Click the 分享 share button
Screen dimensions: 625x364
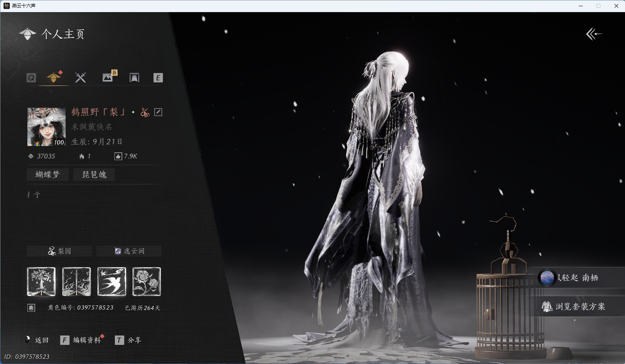134,340
